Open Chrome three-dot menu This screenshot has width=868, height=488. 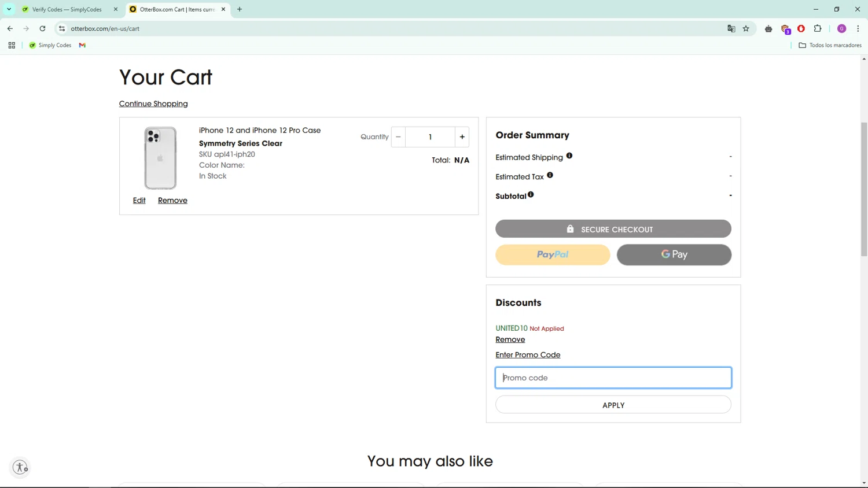pyautogui.click(x=858, y=28)
